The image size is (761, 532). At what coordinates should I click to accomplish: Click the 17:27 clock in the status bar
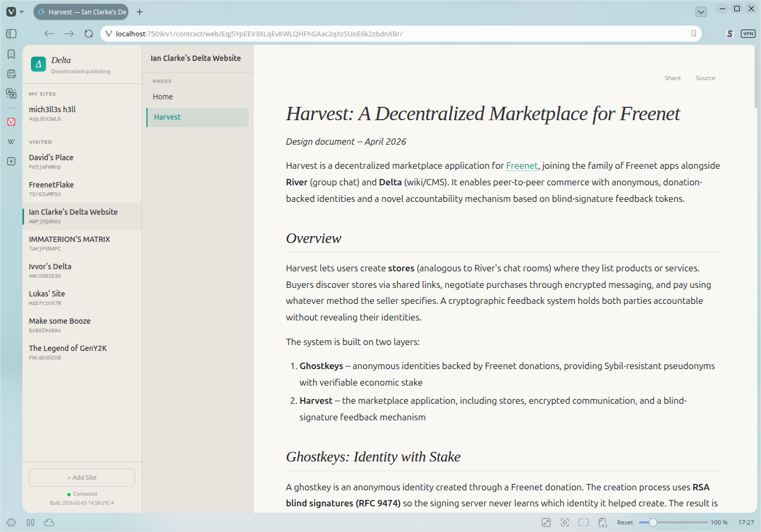pos(746,522)
